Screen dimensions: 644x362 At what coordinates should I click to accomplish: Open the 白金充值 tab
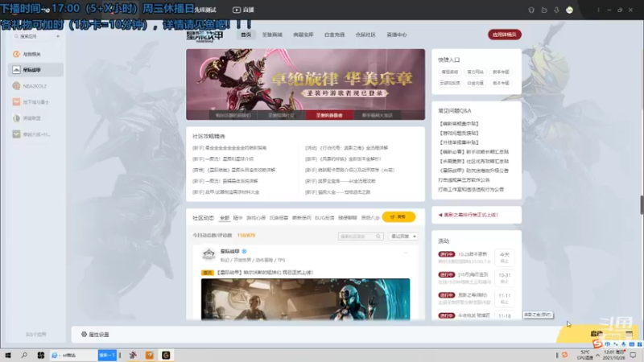(x=334, y=35)
